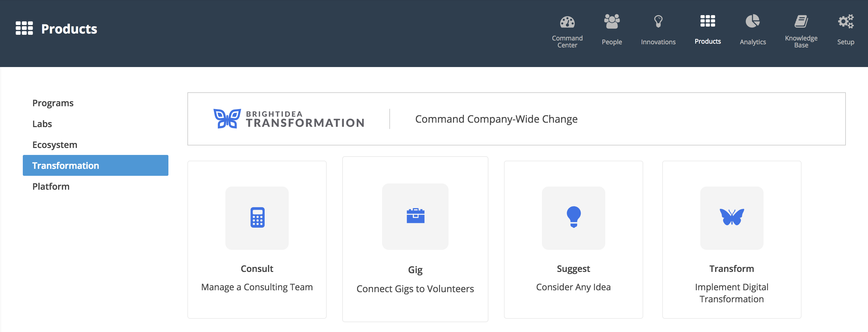Click the Brightidea Transformation butterfly logo
The image size is (868, 332).
tap(227, 119)
